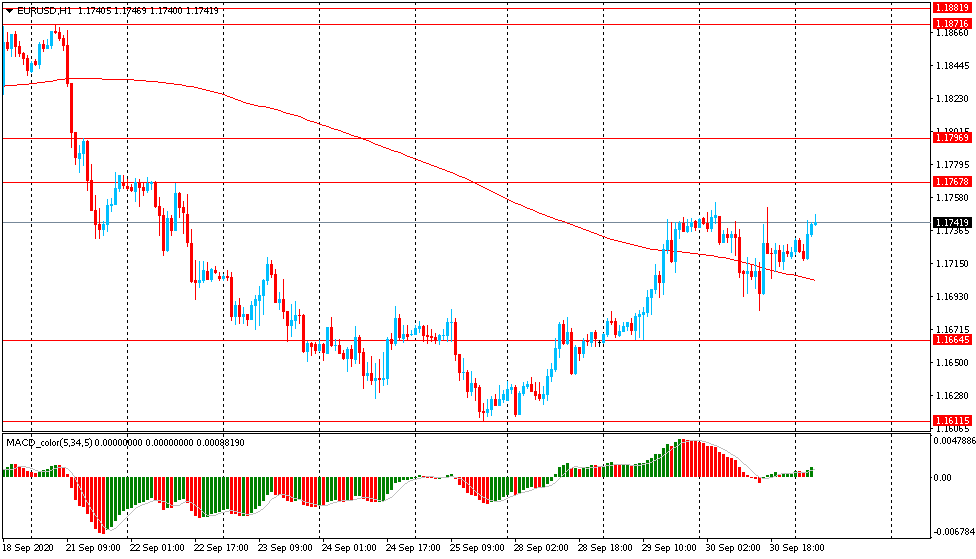Click the 30 Sep 02:00 time label

click(733, 548)
